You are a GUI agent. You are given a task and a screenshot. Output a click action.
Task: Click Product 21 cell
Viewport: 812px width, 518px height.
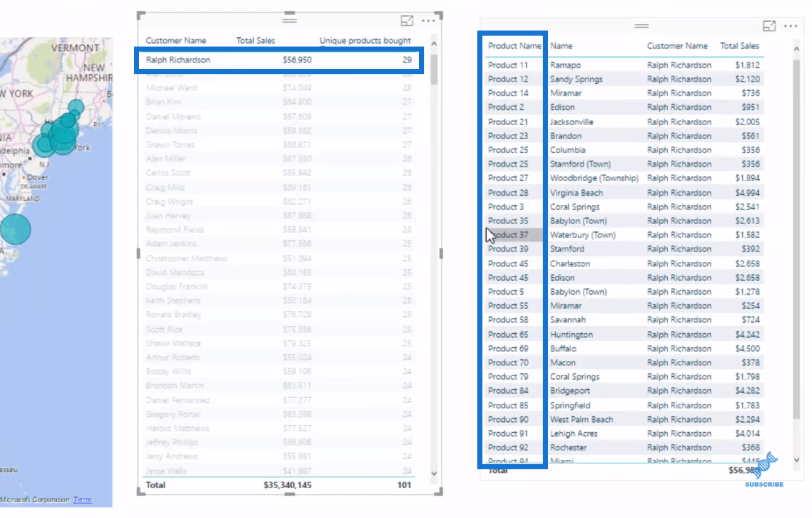[x=508, y=121]
